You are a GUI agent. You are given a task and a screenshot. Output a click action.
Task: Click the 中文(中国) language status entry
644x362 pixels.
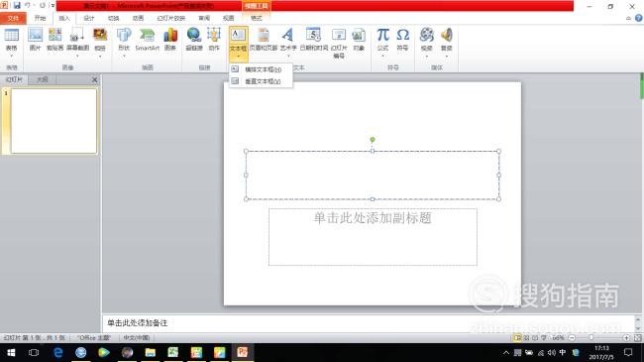[137, 338]
